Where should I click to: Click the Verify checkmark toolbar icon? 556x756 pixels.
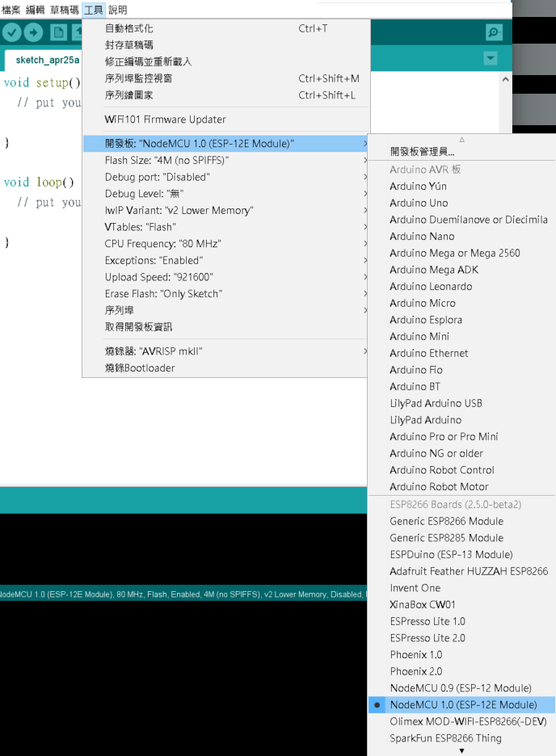[x=11, y=33]
